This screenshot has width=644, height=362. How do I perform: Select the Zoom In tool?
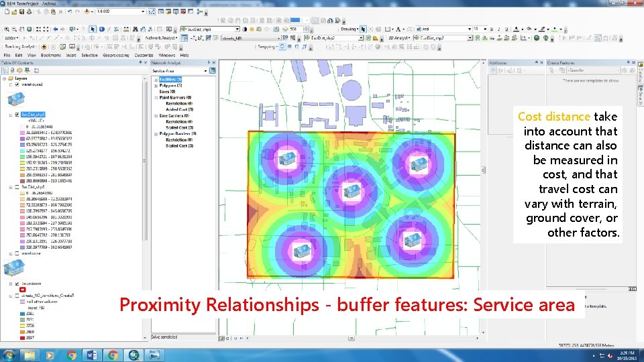pyautogui.click(x=7, y=29)
